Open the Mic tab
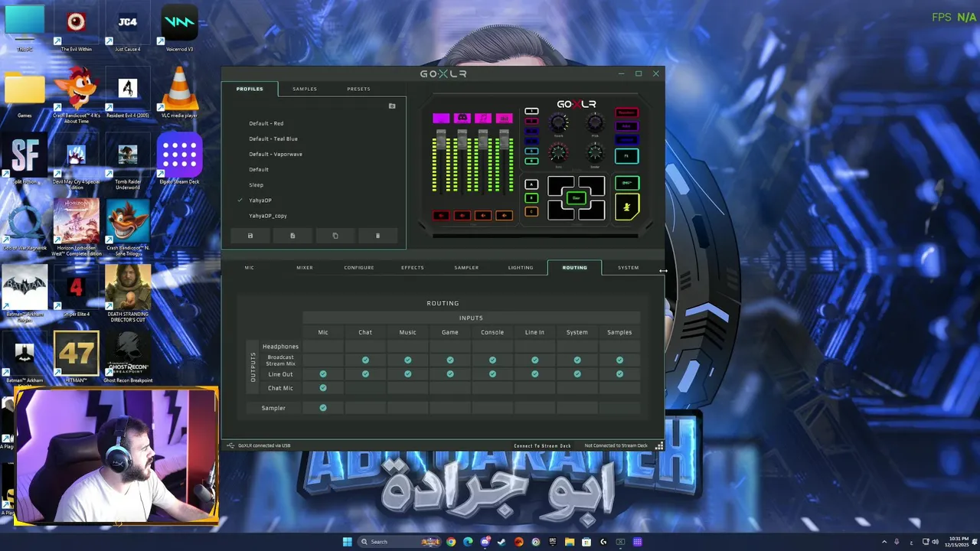Image resolution: width=980 pixels, height=551 pixels. [249, 268]
